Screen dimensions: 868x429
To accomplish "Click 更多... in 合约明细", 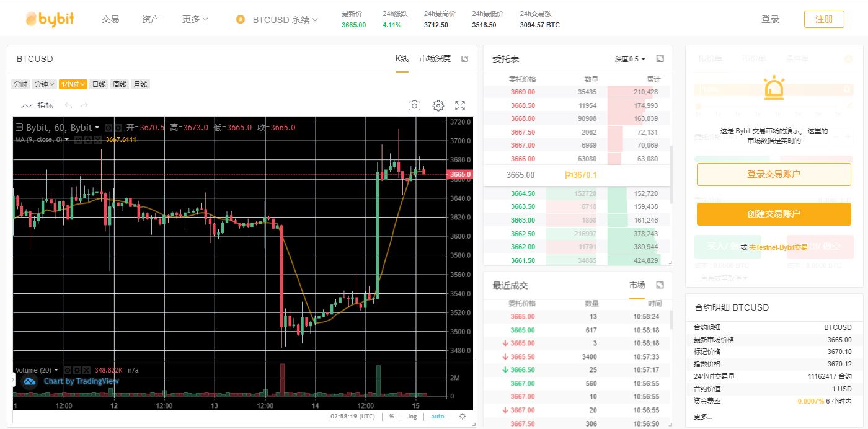I will [703, 417].
